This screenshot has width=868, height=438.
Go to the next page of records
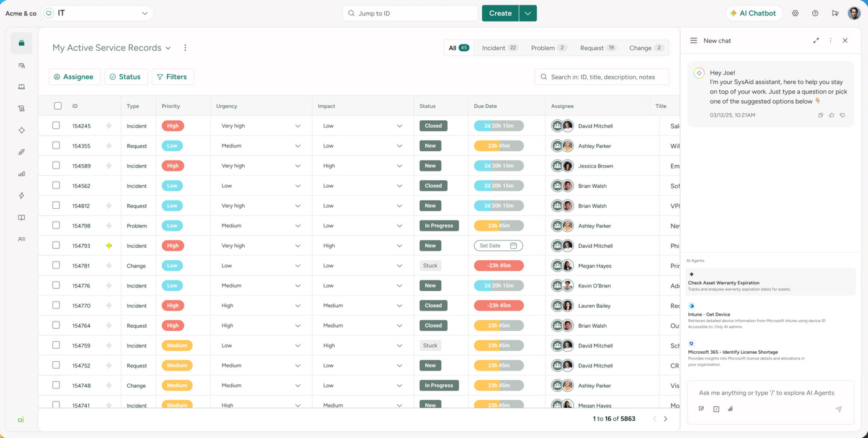point(666,419)
